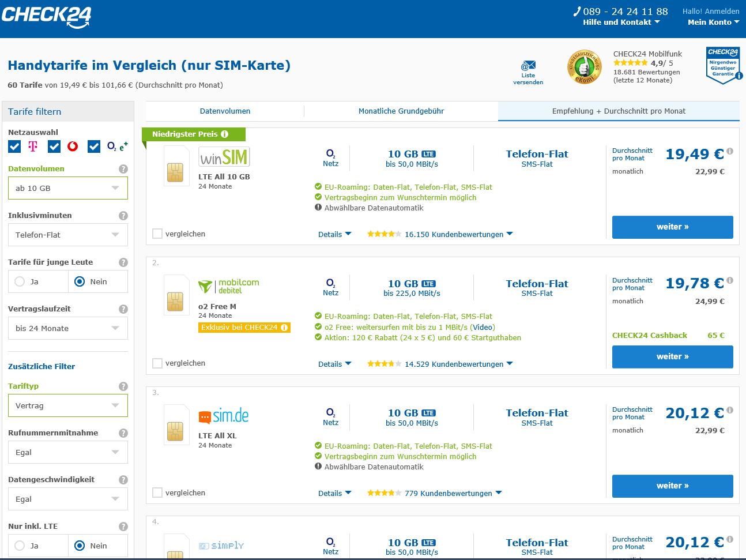Open help icon beside Datenvolumen filter

(123, 169)
